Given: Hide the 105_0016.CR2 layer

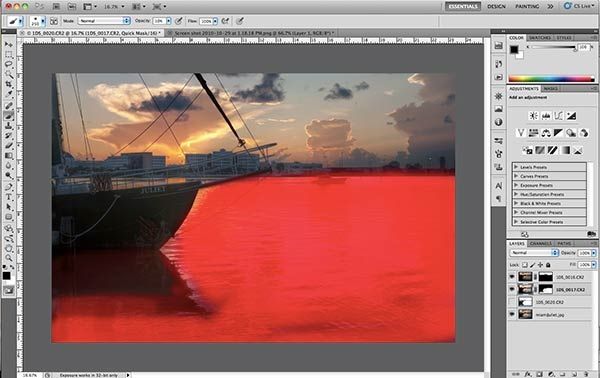Looking at the screenshot, I should [x=512, y=277].
